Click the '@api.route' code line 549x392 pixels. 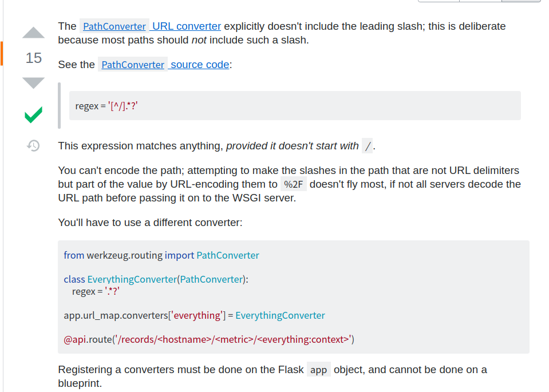coord(209,339)
